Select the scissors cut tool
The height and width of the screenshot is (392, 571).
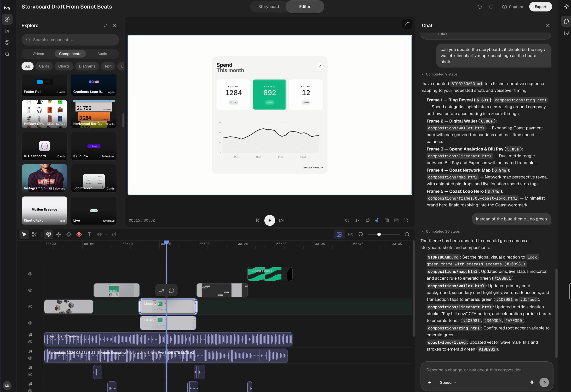pos(34,235)
